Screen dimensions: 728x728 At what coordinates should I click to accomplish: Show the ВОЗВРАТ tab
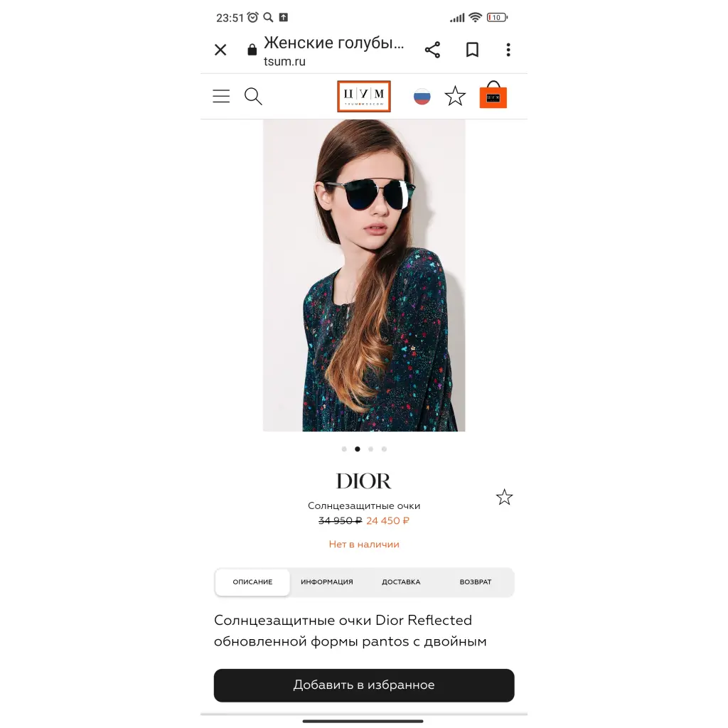pos(476,582)
